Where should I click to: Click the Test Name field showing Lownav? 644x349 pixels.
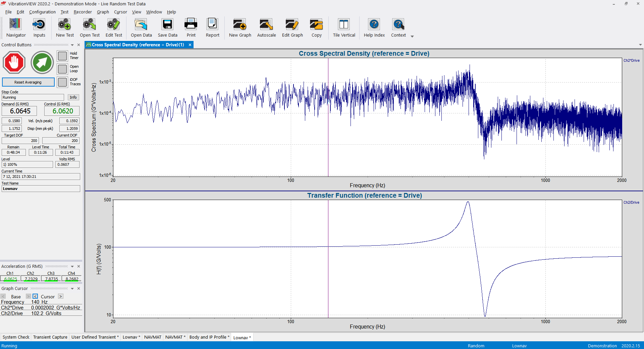pos(41,189)
